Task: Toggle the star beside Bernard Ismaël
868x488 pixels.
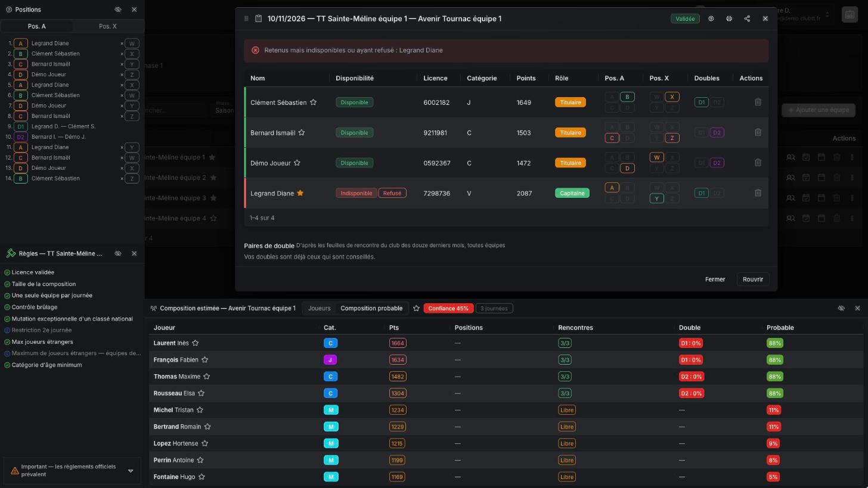Action: pyautogui.click(x=302, y=132)
